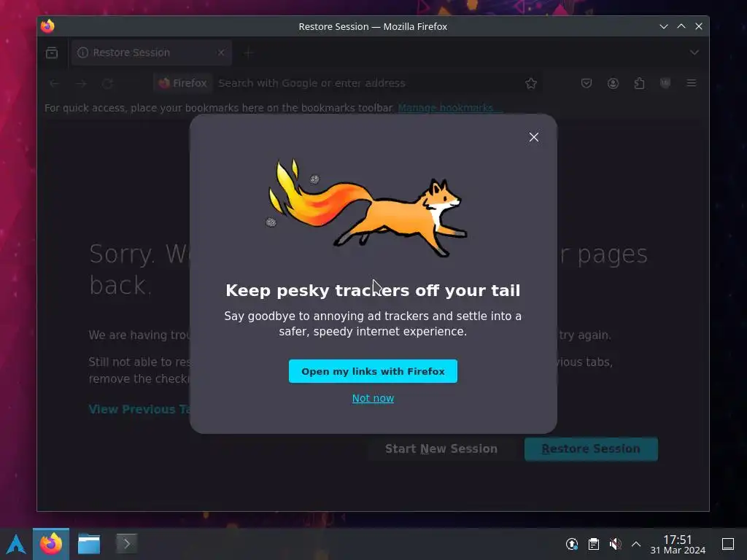Open the file manager taskbar icon
Viewport: 747px width, 560px height.
(x=89, y=544)
